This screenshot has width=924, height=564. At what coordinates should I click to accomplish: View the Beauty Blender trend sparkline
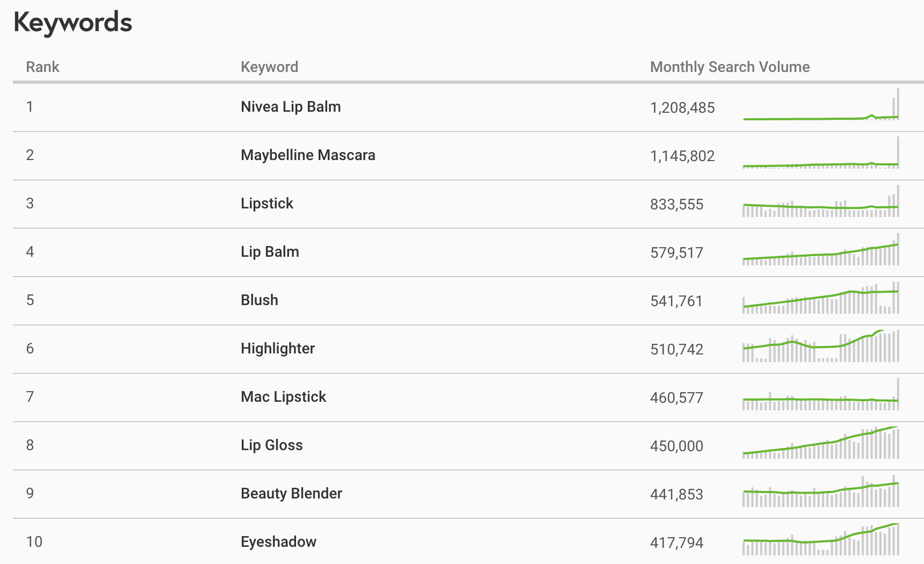(x=821, y=491)
